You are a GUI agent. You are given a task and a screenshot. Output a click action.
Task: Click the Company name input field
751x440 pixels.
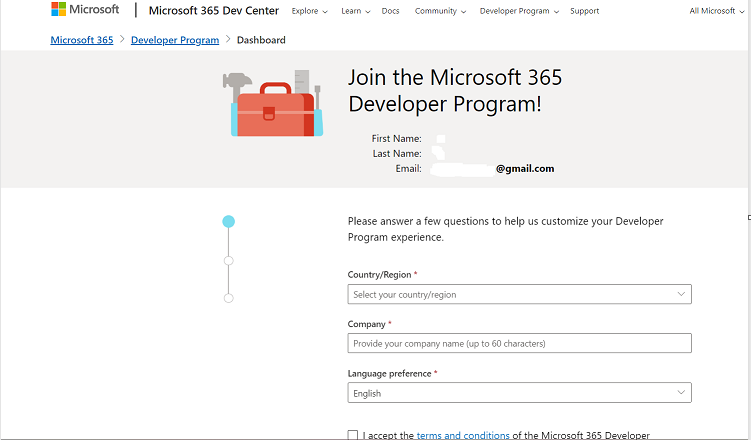coord(519,343)
